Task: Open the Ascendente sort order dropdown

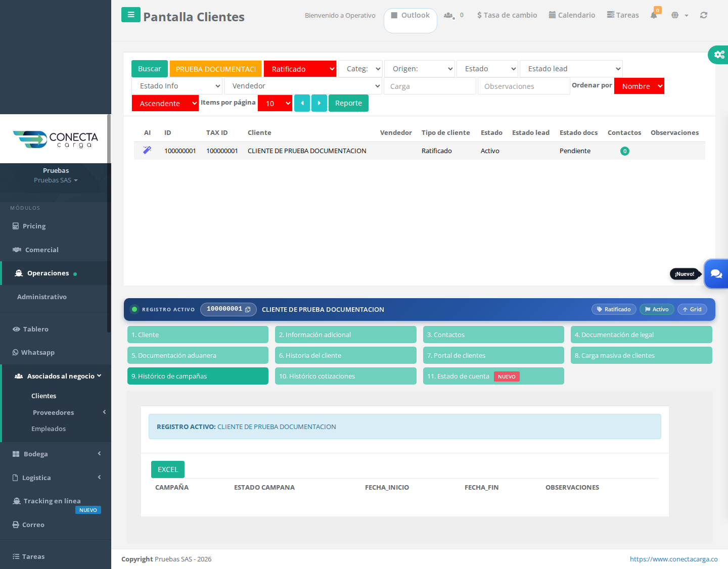Action: (165, 103)
